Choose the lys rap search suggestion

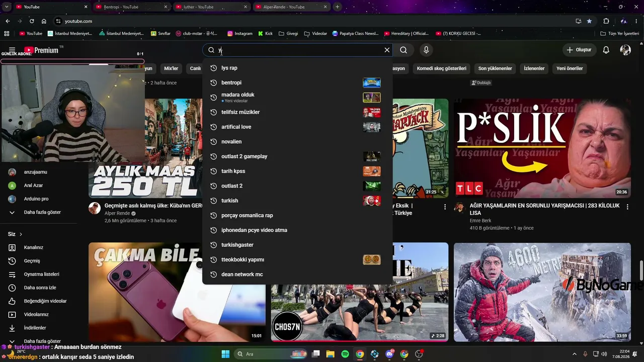point(297,68)
